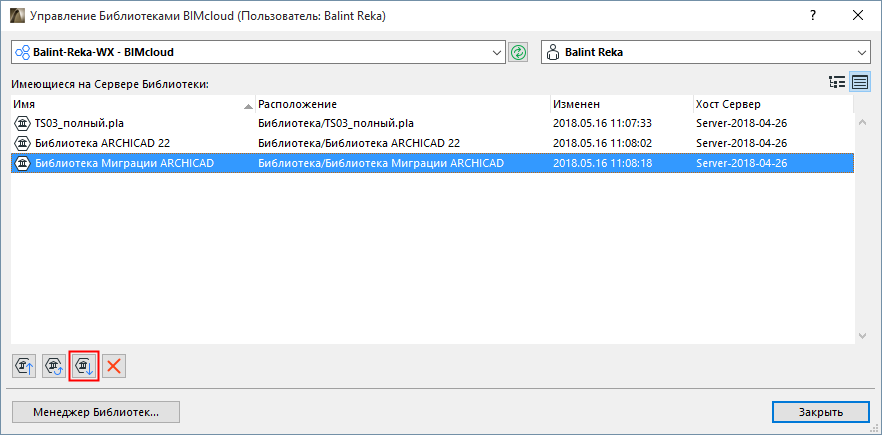Click location Библиотека/Библиотека ARCHICAD 22 cell

click(x=359, y=143)
